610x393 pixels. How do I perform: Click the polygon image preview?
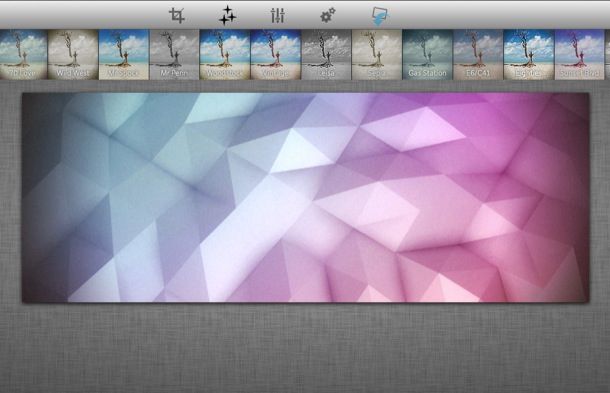tap(305, 197)
